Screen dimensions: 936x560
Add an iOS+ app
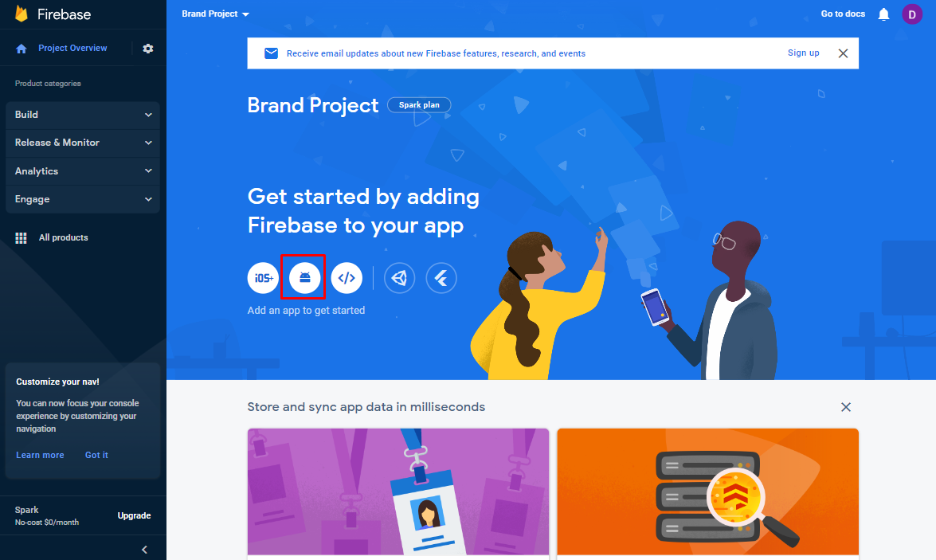(x=263, y=278)
